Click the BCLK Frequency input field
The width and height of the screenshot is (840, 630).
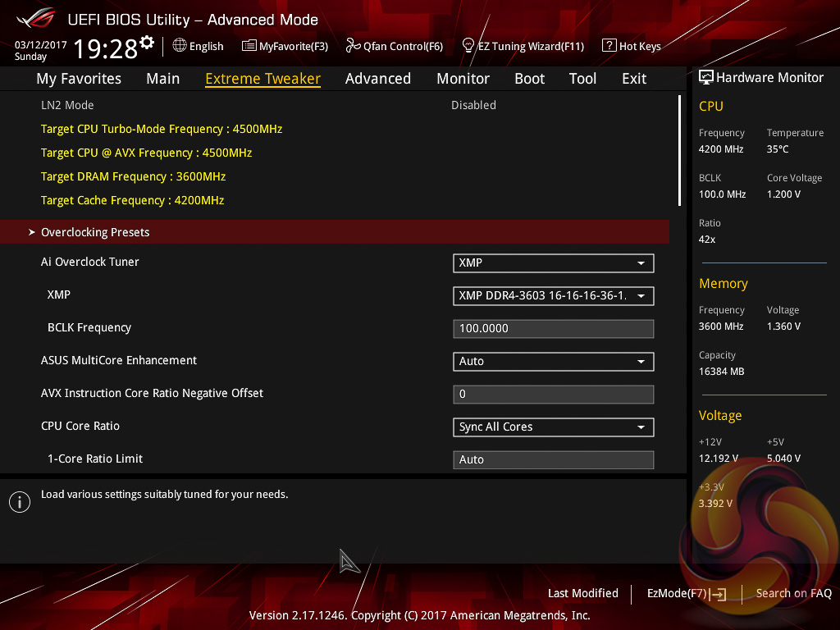click(x=554, y=328)
